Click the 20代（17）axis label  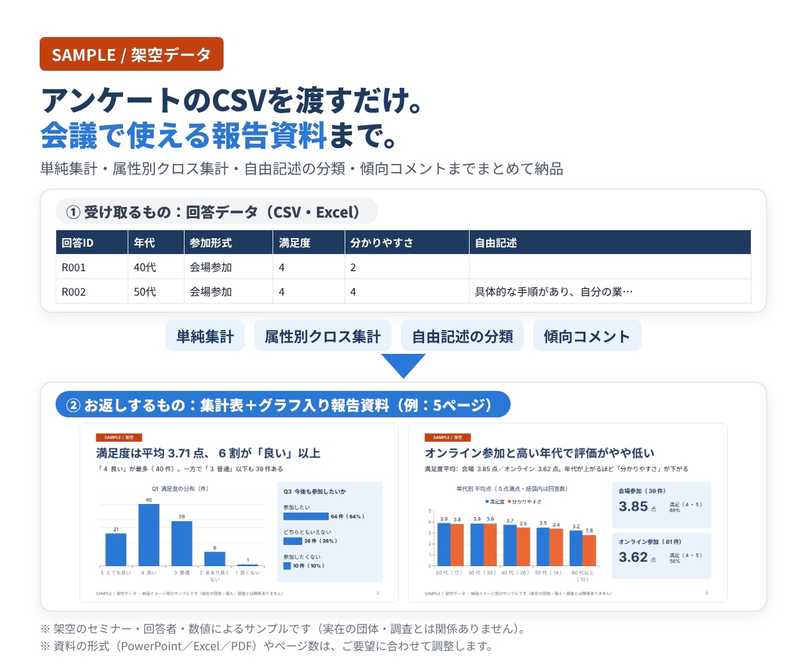450,572
